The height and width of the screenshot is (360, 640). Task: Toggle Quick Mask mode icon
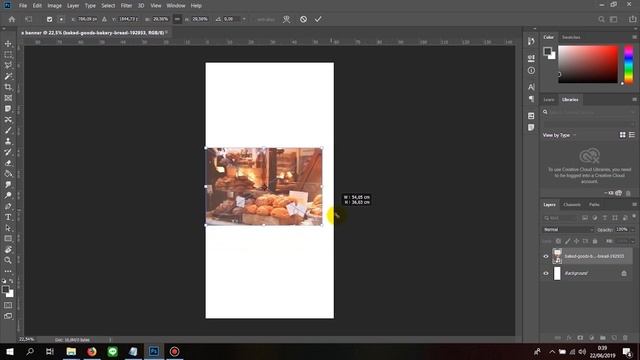pyautogui.click(x=8, y=305)
